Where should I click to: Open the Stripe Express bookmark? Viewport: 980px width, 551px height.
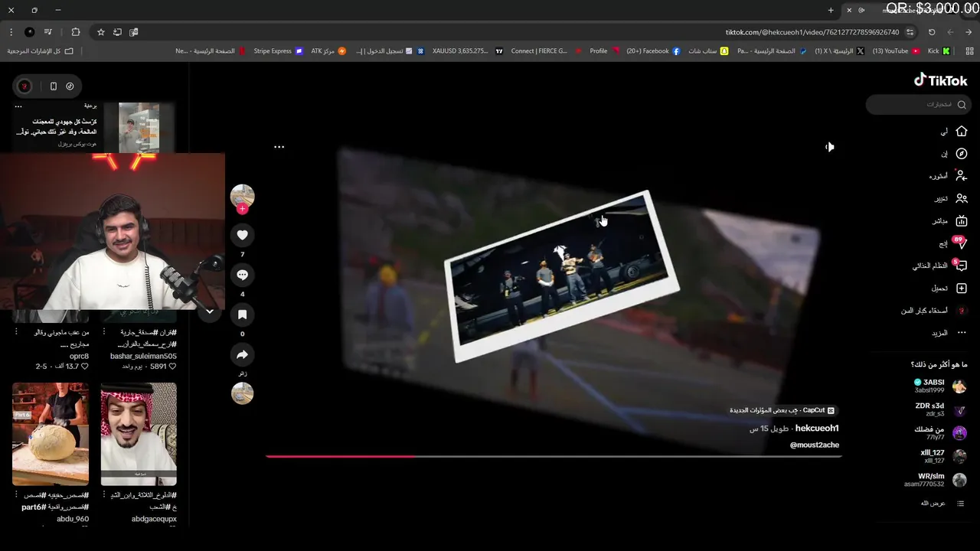278,51
